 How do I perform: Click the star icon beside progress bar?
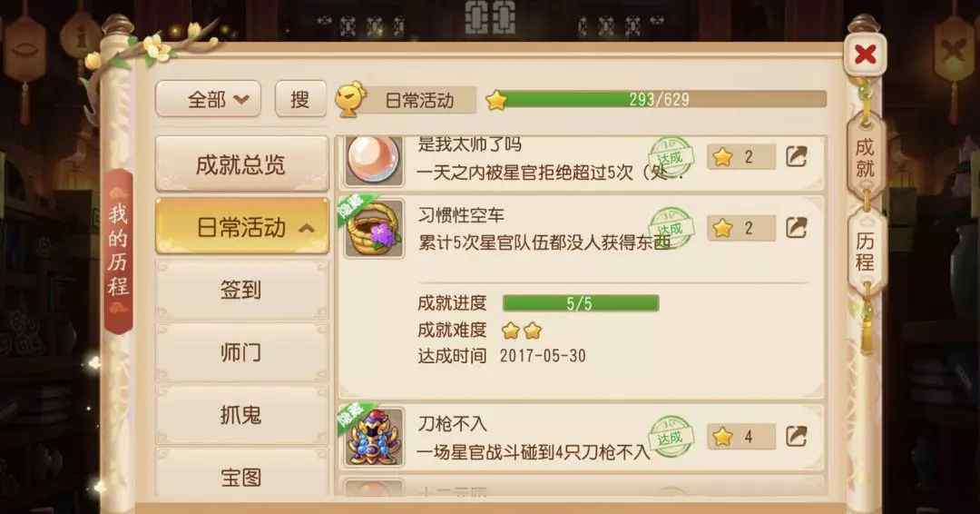496,100
